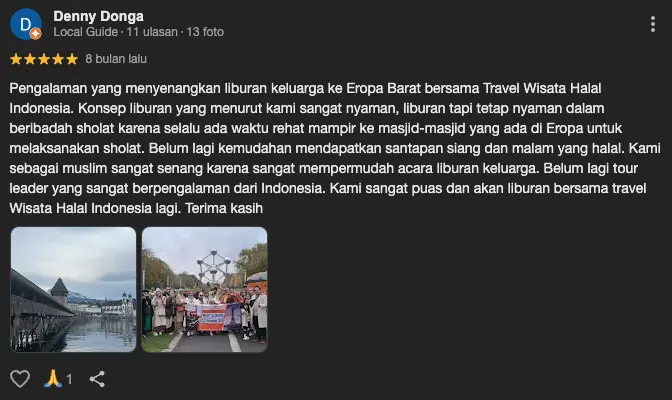Click the 8 bulan lalu timestamp

116,59
